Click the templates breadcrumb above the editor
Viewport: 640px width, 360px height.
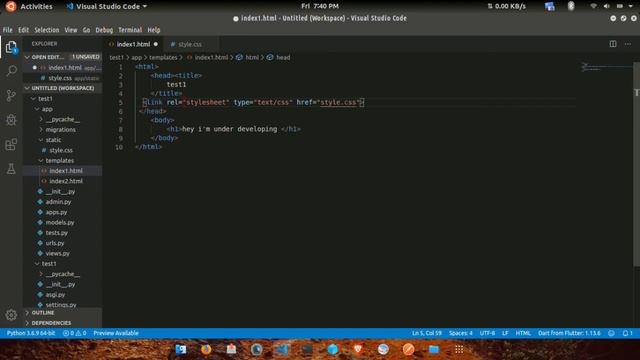click(163, 58)
